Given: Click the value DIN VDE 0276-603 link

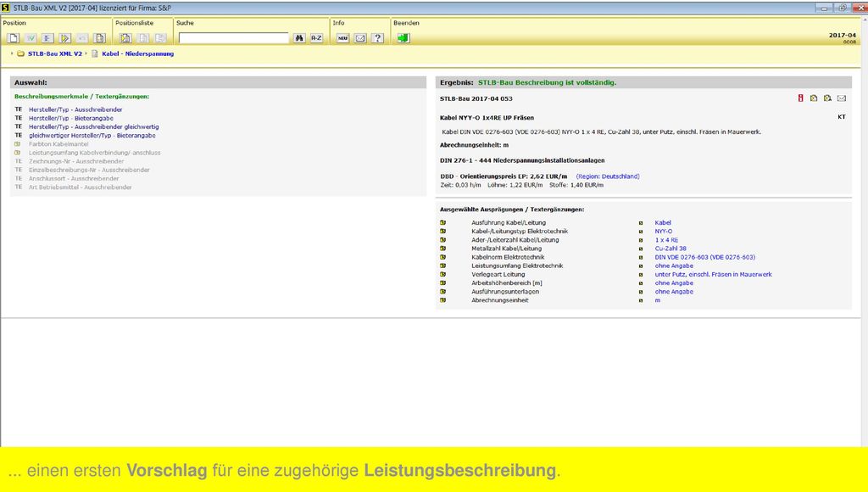Looking at the screenshot, I should (704, 257).
